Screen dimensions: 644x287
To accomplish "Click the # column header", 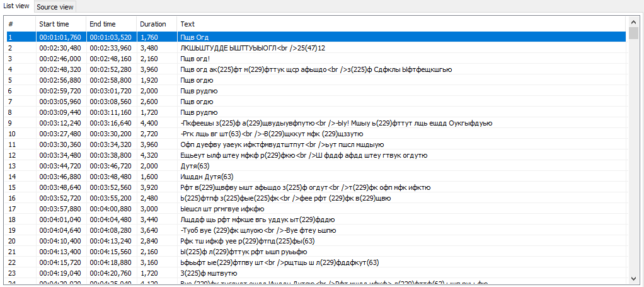I will pos(21,24).
